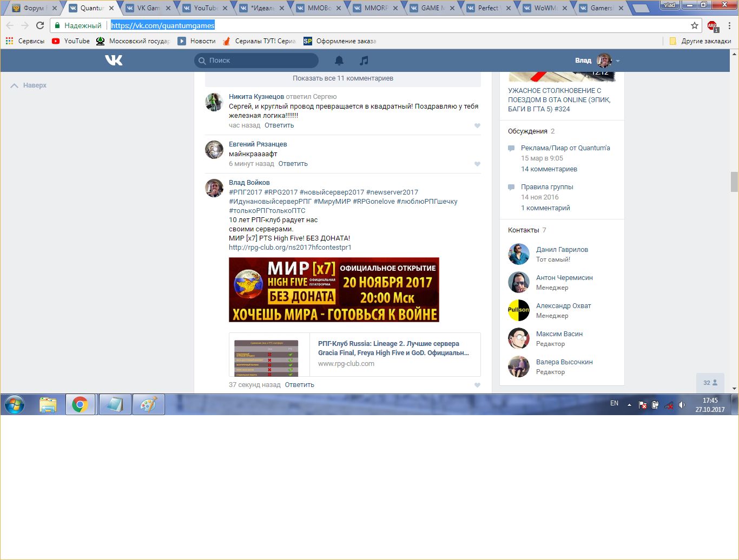Open the Сервисы apps bookmark

[x=25, y=41]
